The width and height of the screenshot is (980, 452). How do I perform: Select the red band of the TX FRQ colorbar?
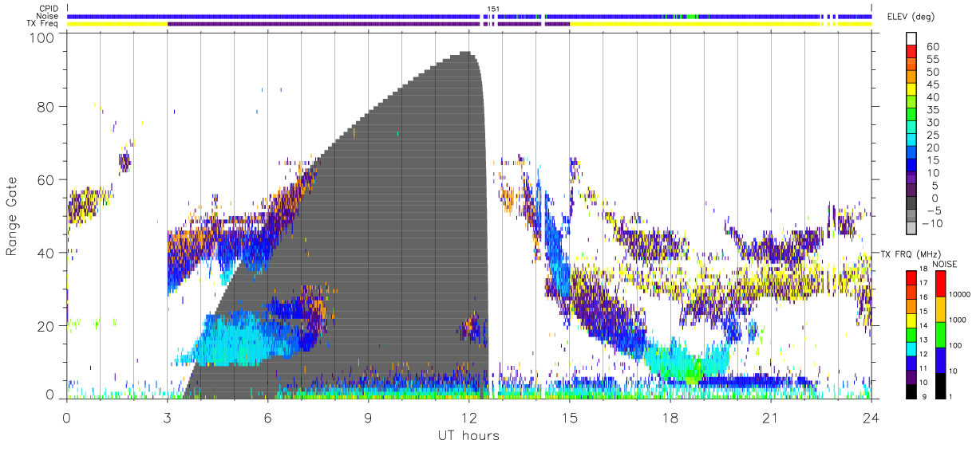(x=911, y=277)
